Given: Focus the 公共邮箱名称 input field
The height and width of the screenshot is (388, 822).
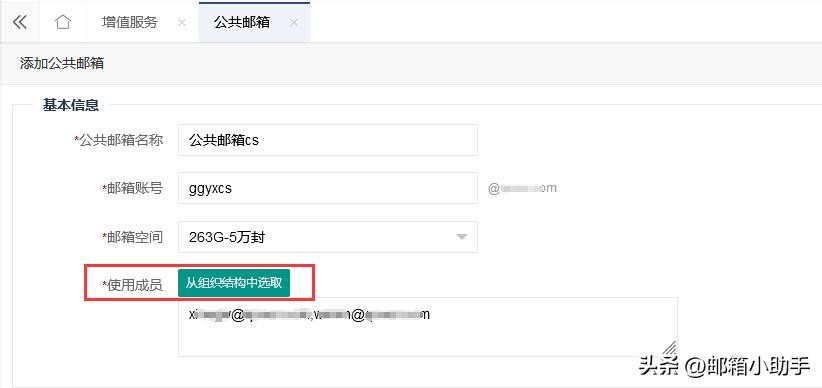Looking at the screenshot, I should point(328,140).
